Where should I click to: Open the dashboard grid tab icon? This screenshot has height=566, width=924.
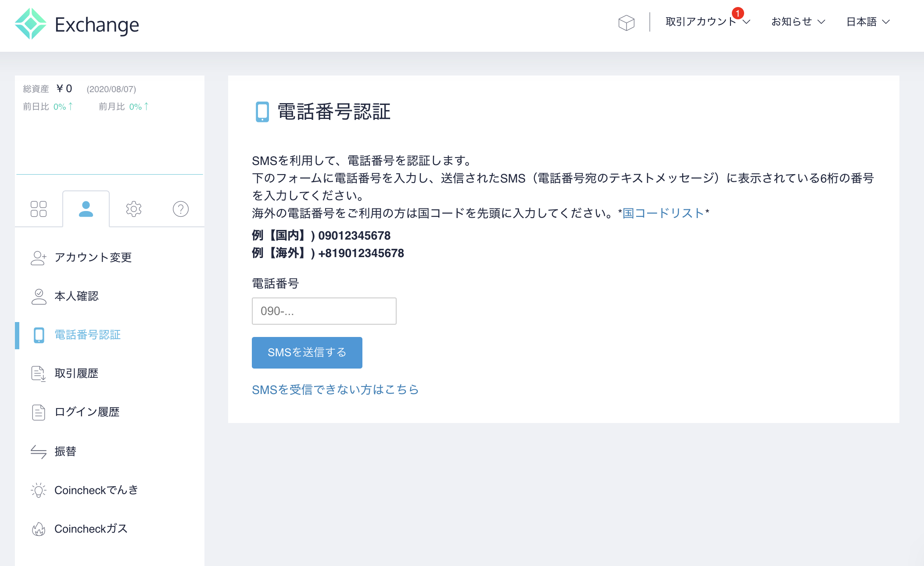pyautogui.click(x=39, y=209)
